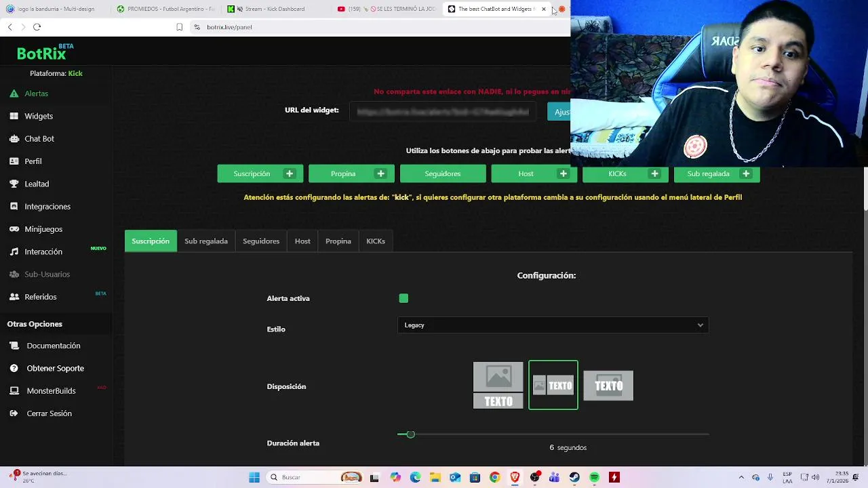Open MonsterBuilds monitor icon
Image resolution: width=868 pixels, height=488 pixels.
click(x=14, y=391)
